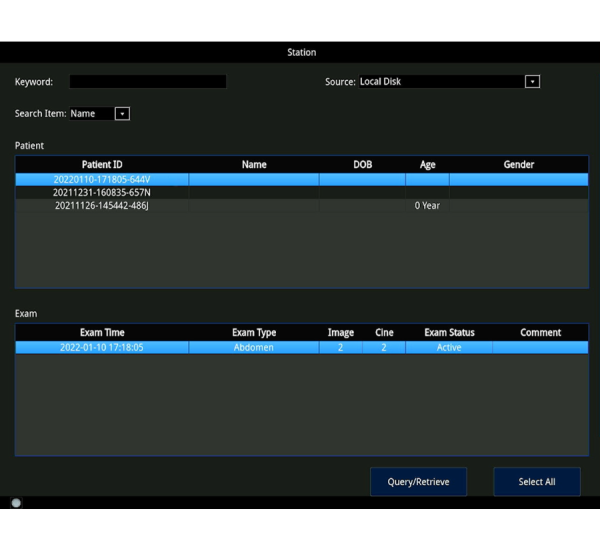Sort by the Exam Status column header
Viewport: 600px width, 549px height.
[x=449, y=333]
